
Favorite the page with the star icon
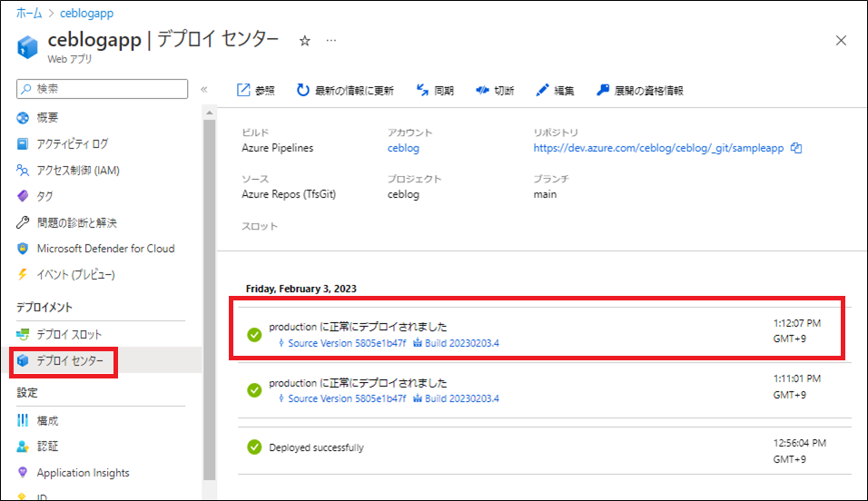(x=304, y=41)
